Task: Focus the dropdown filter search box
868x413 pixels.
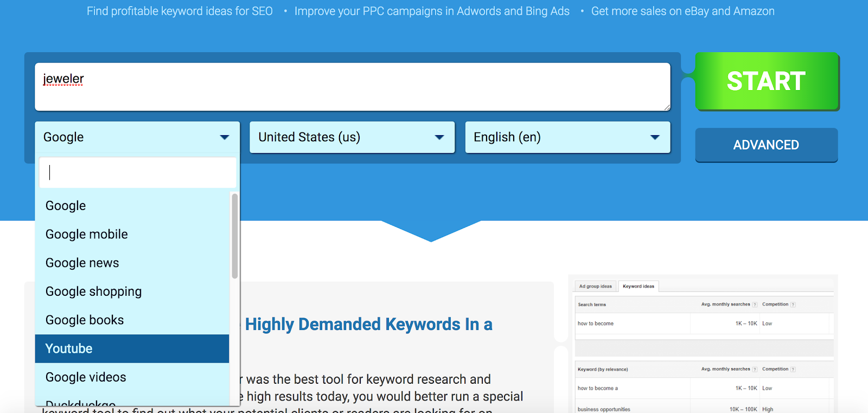Action: [137, 173]
